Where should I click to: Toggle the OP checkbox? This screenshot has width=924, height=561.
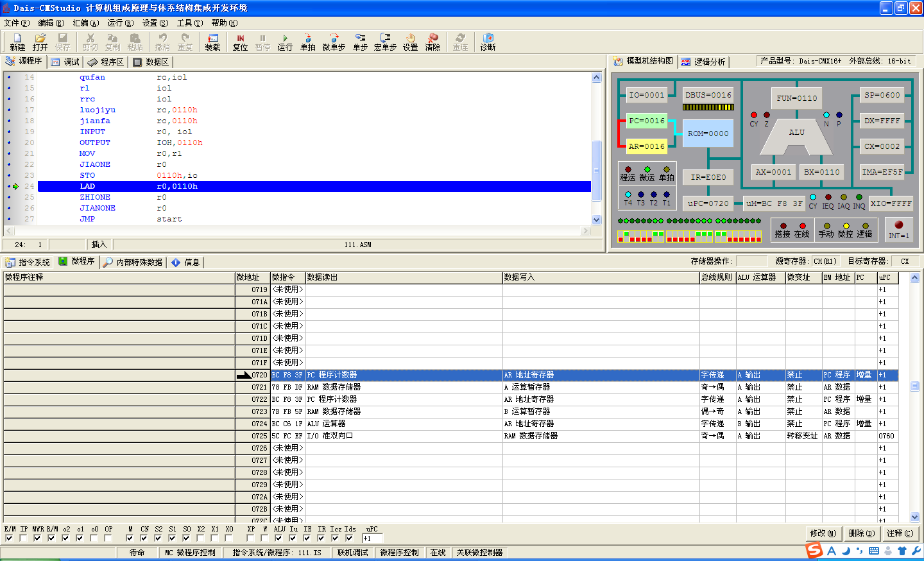click(108, 538)
